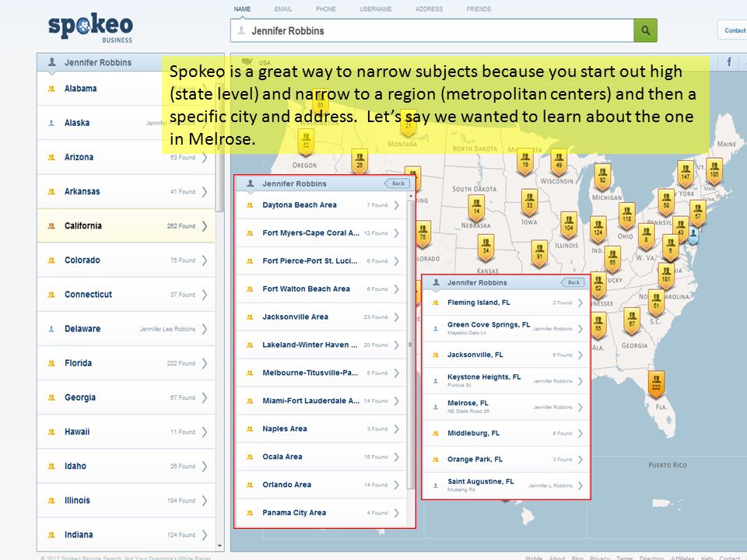Viewport: 747px width, 560px height.
Task: Click the map marker labeled 124 on Indiana
Action: pyautogui.click(x=598, y=229)
